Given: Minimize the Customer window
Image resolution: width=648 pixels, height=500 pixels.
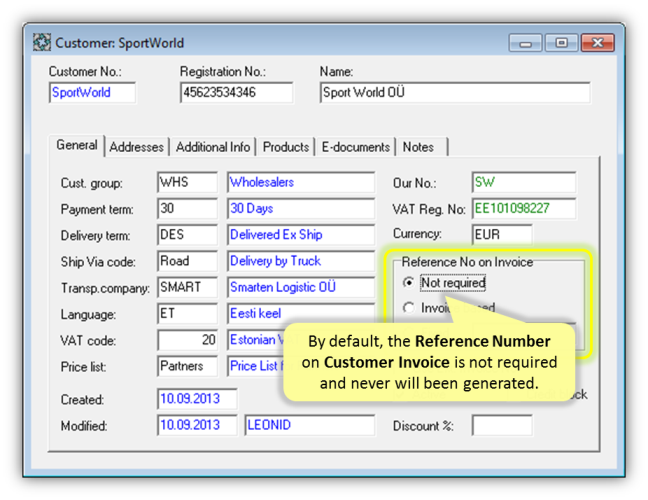Looking at the screenshot, I should point(525,43).
